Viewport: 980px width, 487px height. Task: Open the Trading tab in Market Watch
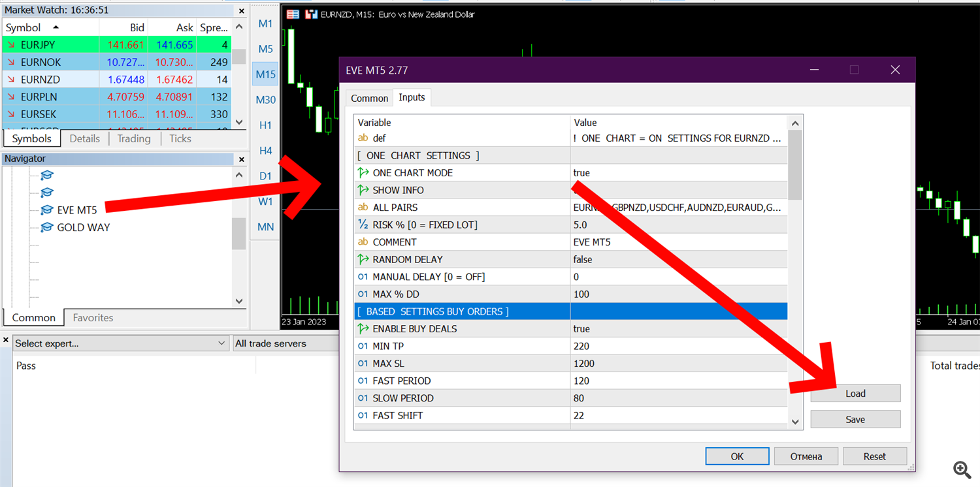[x=134, y=138]
